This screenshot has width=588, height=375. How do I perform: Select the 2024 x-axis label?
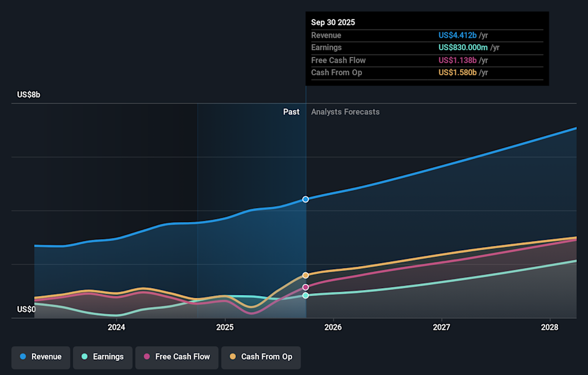click(116, 327)
